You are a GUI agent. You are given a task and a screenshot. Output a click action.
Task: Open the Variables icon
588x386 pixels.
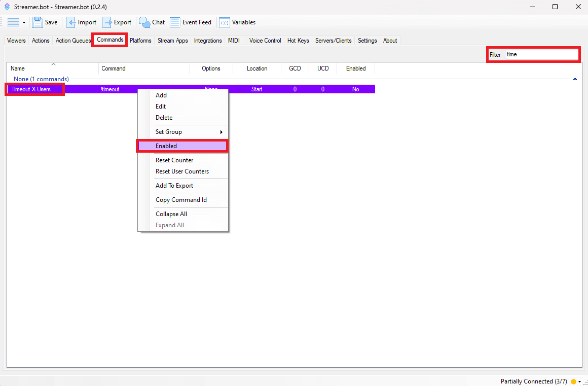pos(224,22)
